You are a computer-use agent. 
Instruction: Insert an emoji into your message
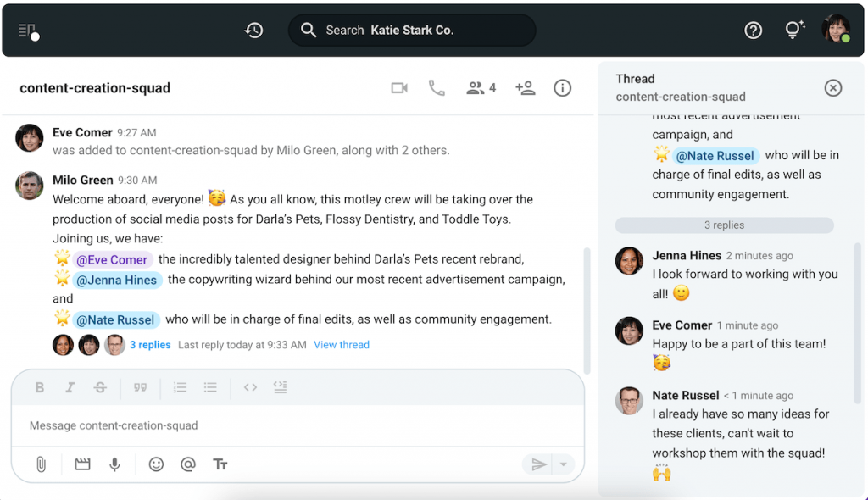pyautogui.click(x=156, y=464)
